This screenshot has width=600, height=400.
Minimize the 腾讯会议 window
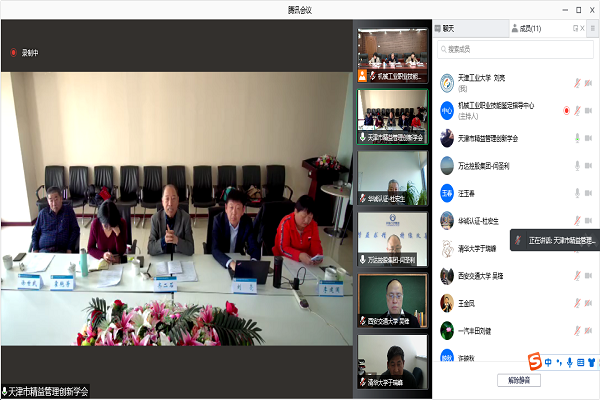tap(565, 10)
